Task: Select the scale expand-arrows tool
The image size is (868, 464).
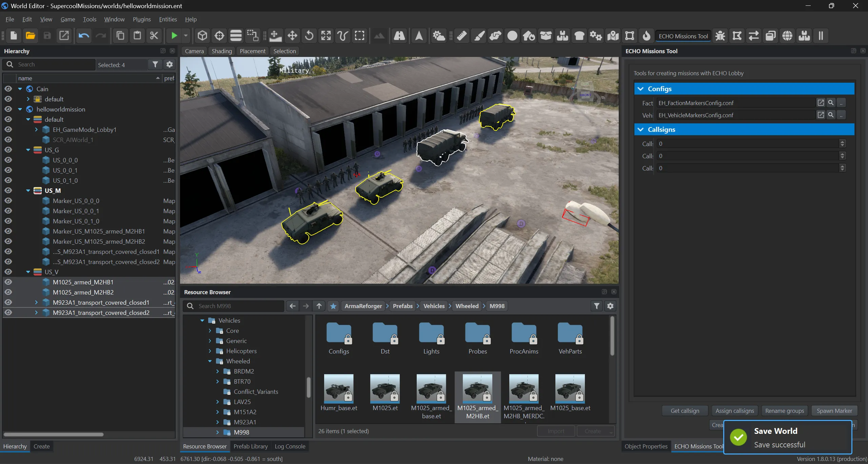Action: coord(326,36)
